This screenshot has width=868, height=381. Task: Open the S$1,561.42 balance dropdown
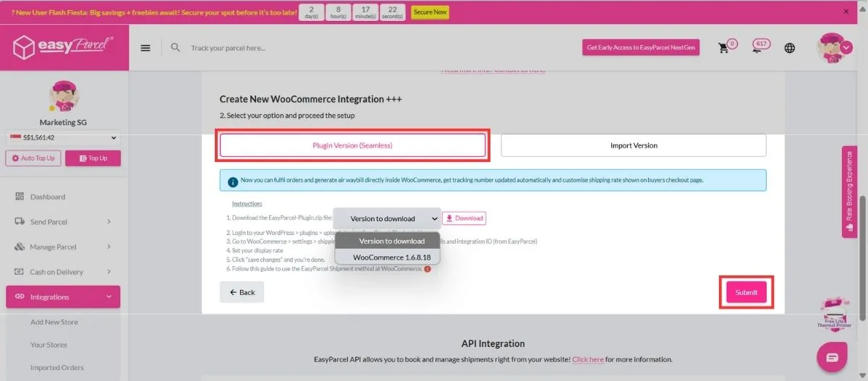tap(64, 137)
